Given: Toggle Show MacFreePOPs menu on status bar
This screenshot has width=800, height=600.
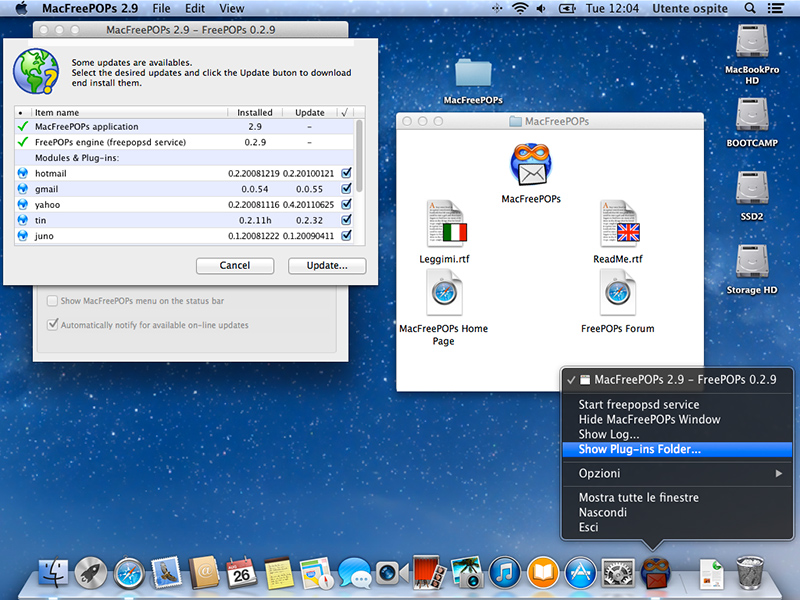Looking at the screenshot, I should [52, 301].
